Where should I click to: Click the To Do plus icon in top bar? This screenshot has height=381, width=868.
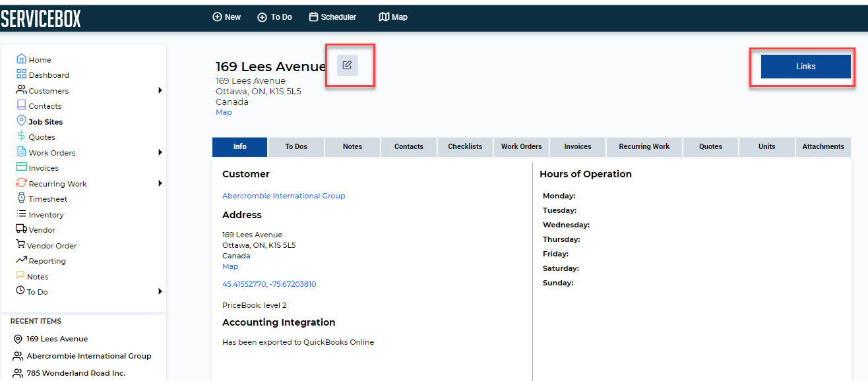point(262,17)
